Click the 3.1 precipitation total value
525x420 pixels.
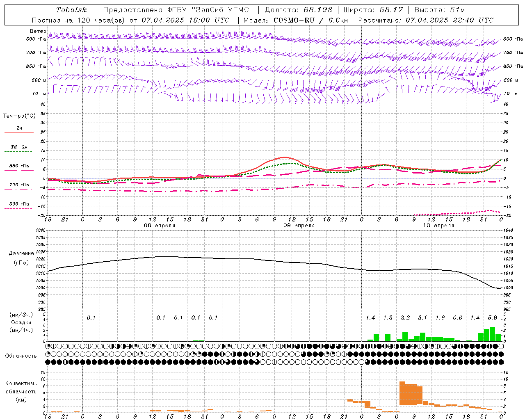422,318
